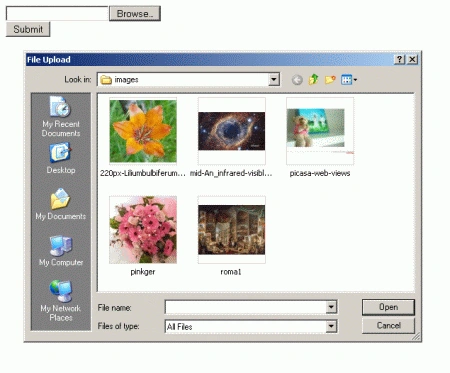The image size is (450, 373).
Task: Close the File Upload dialog
Action: (412, 59)
